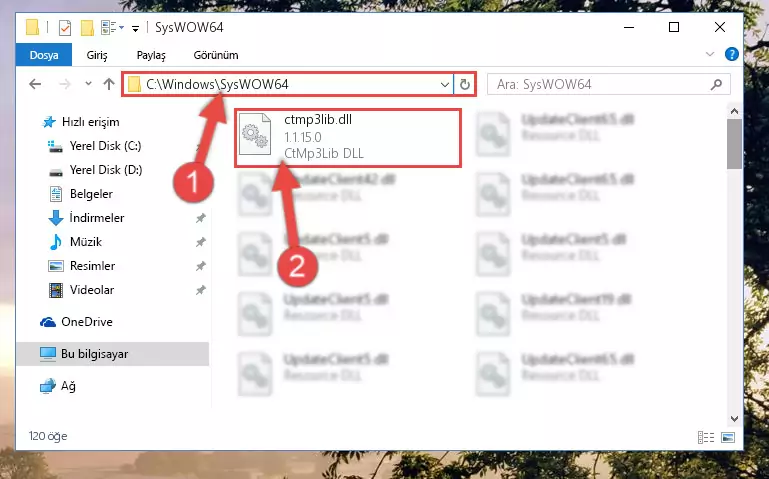Open the recent locations dropdown arrow

click(88, 84)
